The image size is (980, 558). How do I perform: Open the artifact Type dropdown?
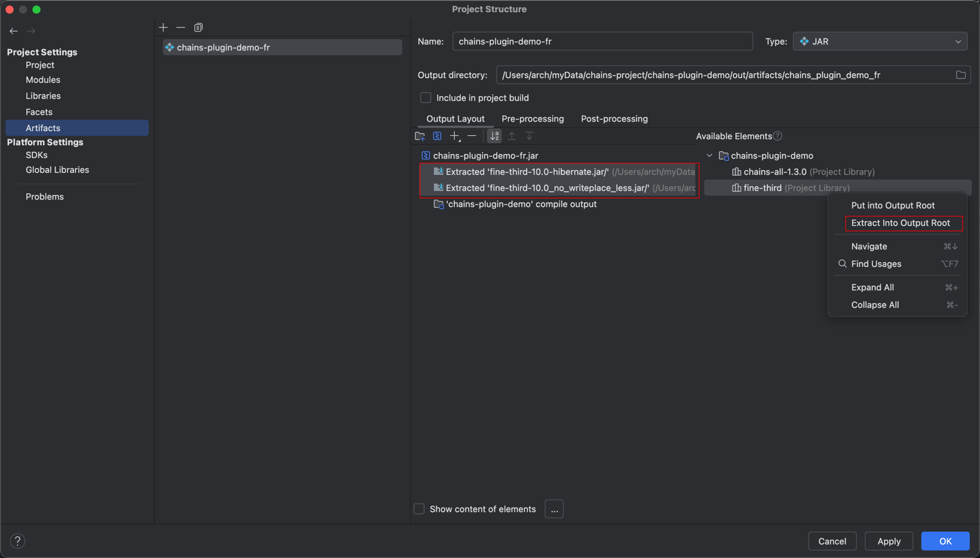880,42
